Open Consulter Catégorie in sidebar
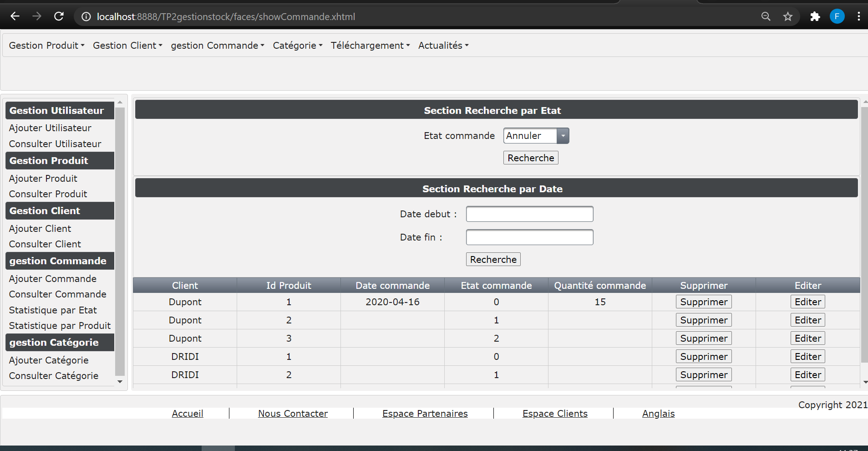Viewport: 868px width, 451px height. pos(54,376)
